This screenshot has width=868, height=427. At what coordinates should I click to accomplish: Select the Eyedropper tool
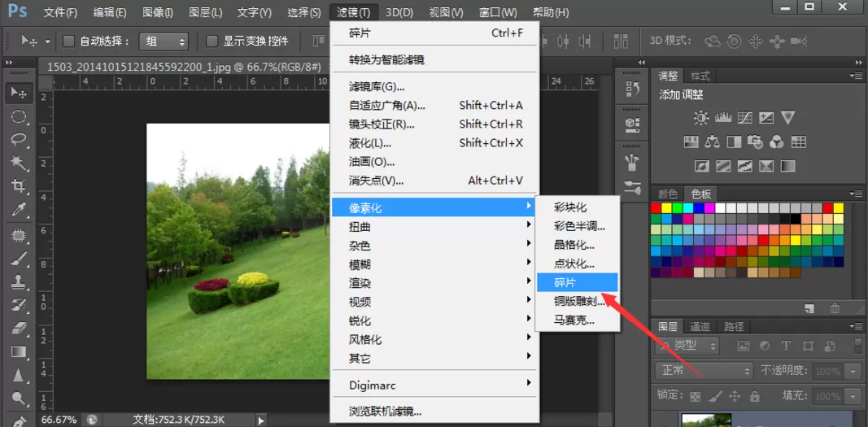[19, 209]
